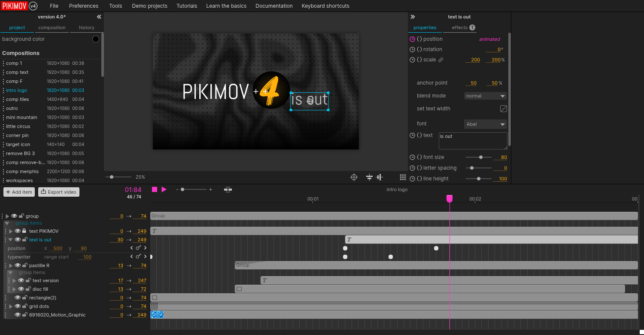Expand the disc fill layer arrow
The width and height of the screenshot is (644, 335).
click(14, 289)
